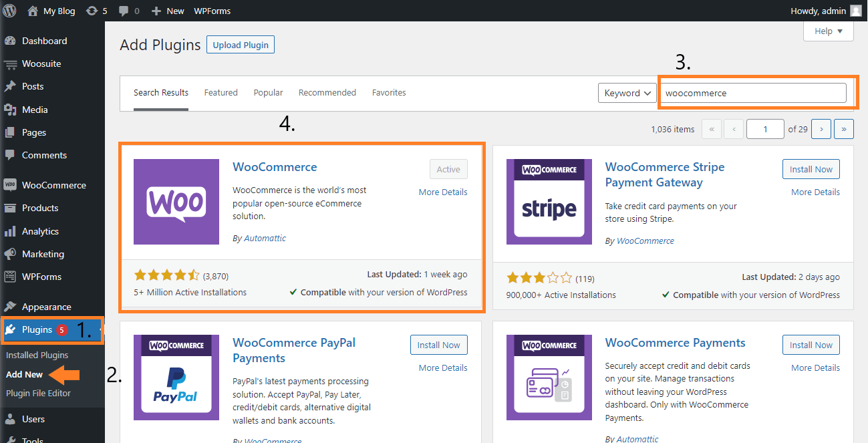The width and height of the screenshot is (868, 443).
Task: Open More Details for WooCommerce Payments
Action: coord(815,367)
